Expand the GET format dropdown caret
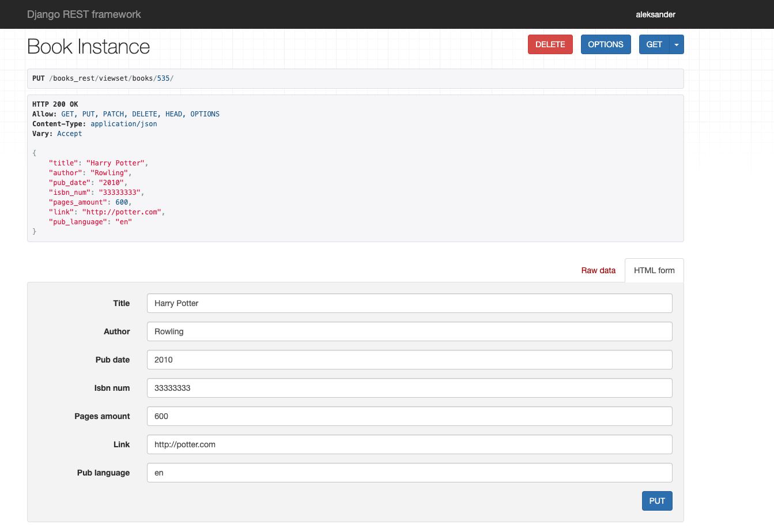This screenshot has height=532, width=774. point(677,44)
